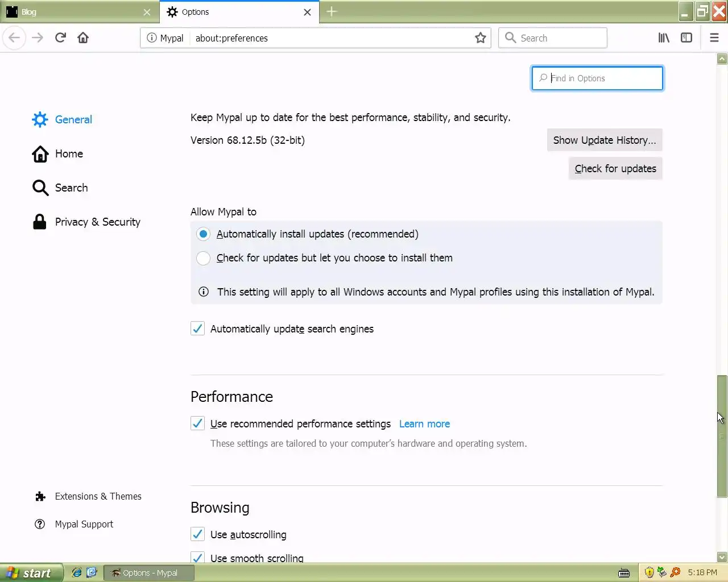Open Privacy & Security preferences
Viewport: 728px width, 582px height.
[86, 222]
